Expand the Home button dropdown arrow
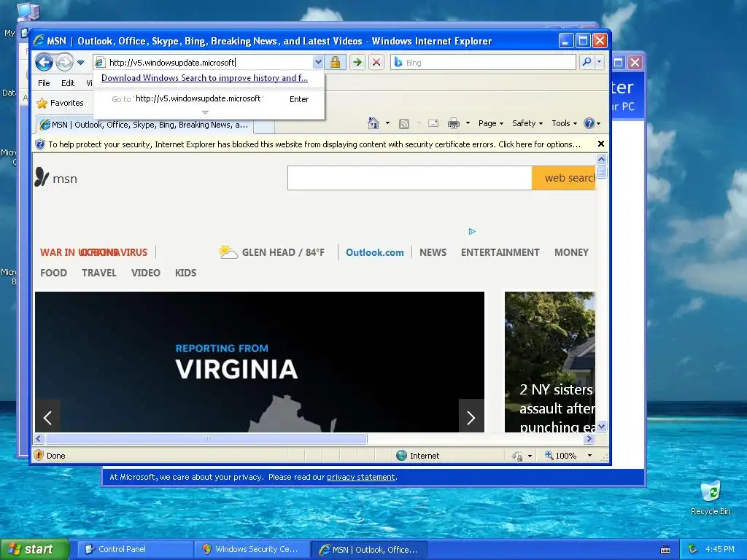Viewport: 747px width, 560px height. pyautogui.click(x=387, y=123)
